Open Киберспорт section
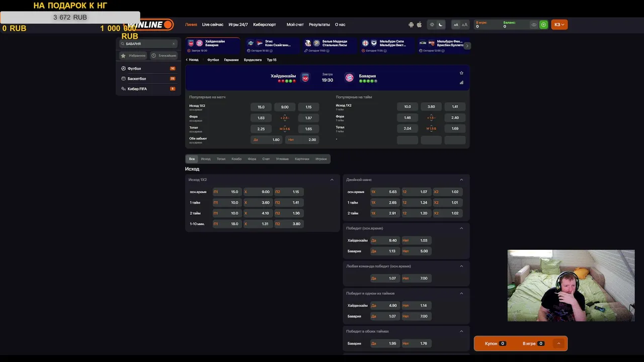The width and height of the screenshot is (644, 362). tap(265, 25)
